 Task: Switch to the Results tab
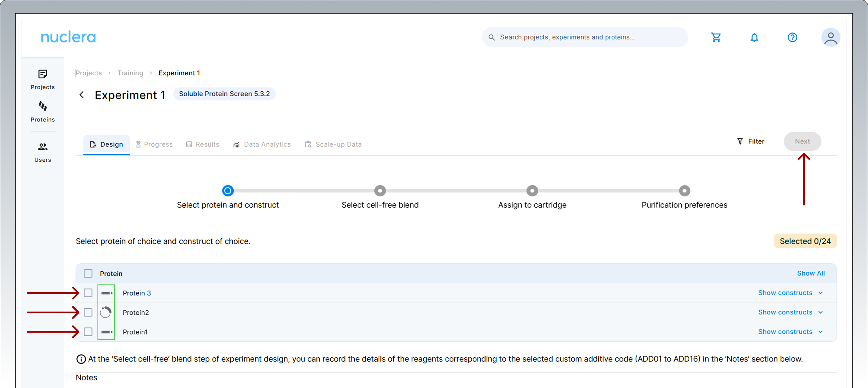pos(202,144)
